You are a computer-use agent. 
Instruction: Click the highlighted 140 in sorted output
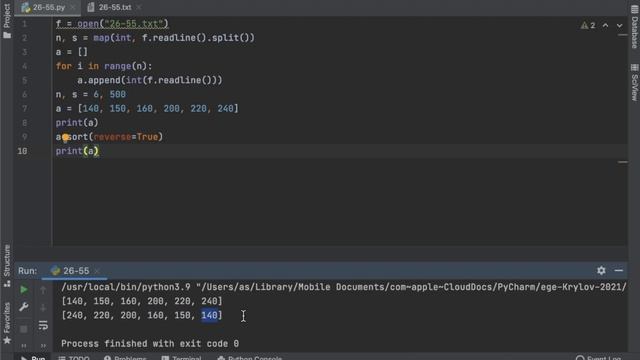[x=209, y=315]
